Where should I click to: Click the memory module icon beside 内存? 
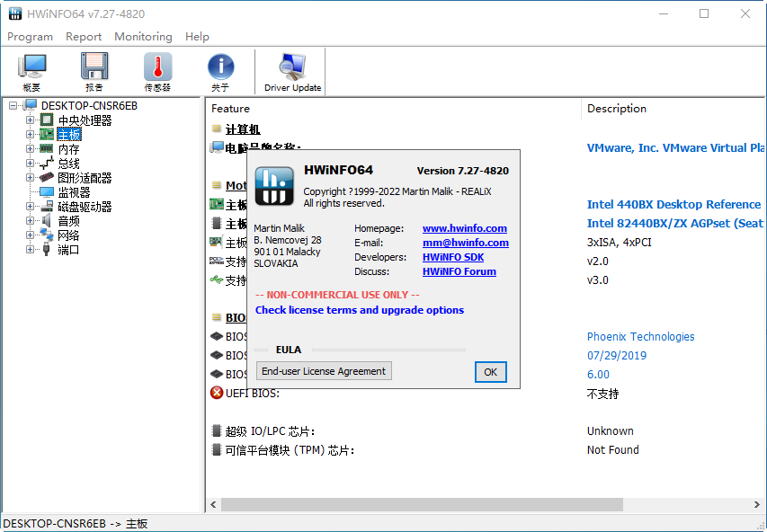pos(47,148)
